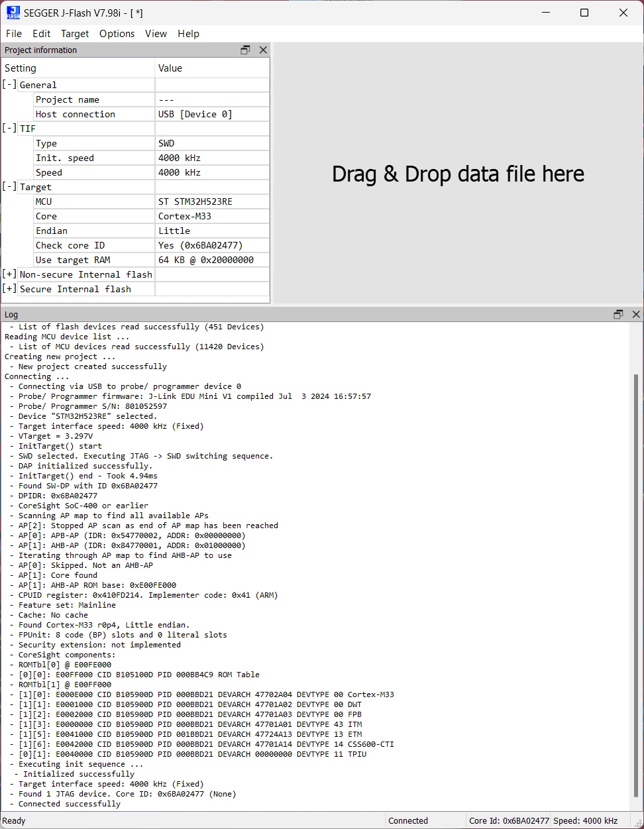Viewport: 644px width, 829px height.
Task: Open the View menu
Action: 156,34
